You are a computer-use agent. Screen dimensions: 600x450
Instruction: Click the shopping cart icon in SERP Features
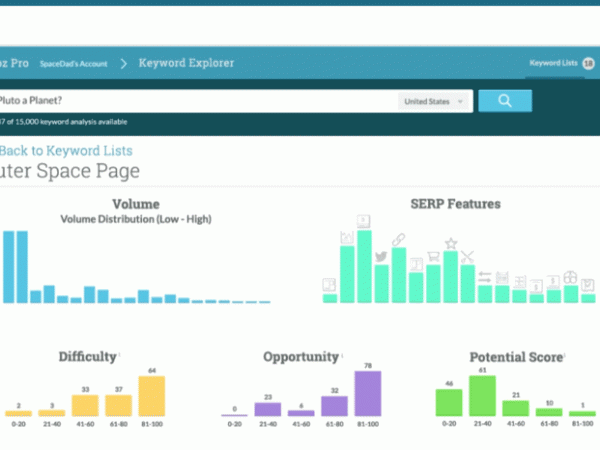(x=433, y=255)
